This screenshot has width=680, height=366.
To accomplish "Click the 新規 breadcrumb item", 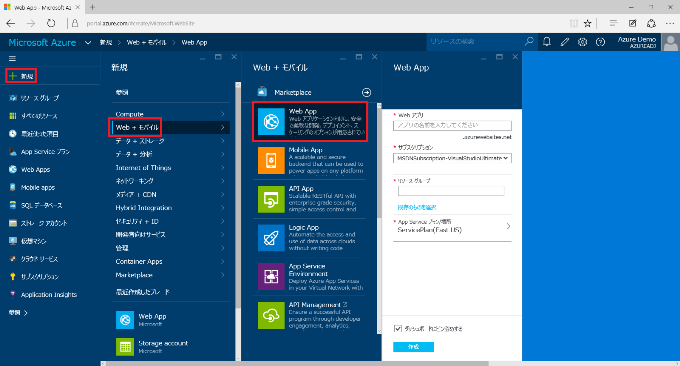I will [106, 42].
